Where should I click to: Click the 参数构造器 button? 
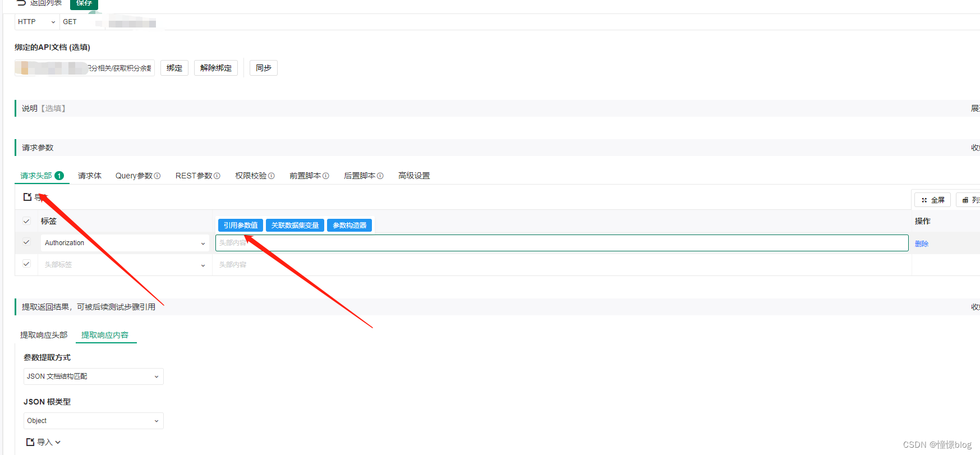click(x=349, y=225)
